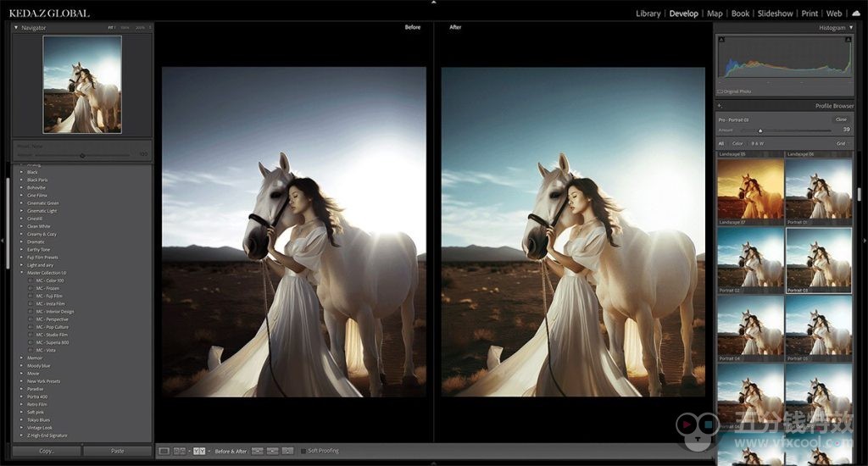Select the Vintage Look preset folder
Screen dimensions: 868x466
pyautogui.click(x=39, y=428)
